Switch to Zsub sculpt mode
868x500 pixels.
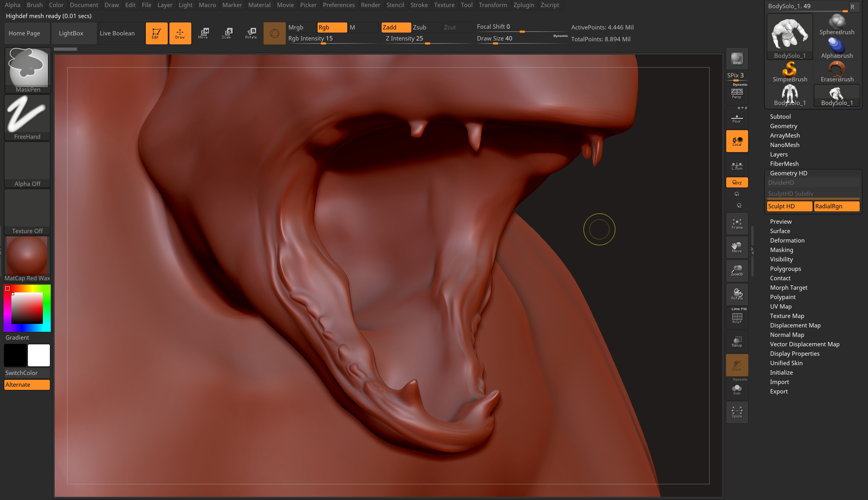pyautogui.click(x=426, y=28)
